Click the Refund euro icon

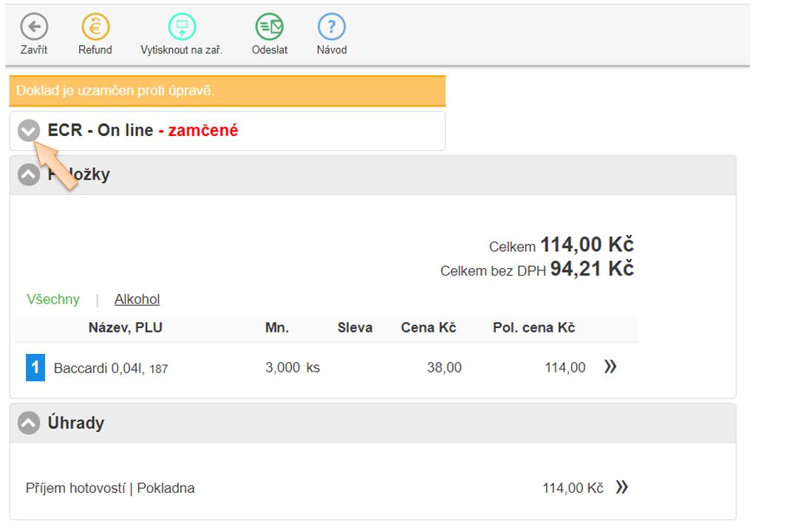point(95,28)
